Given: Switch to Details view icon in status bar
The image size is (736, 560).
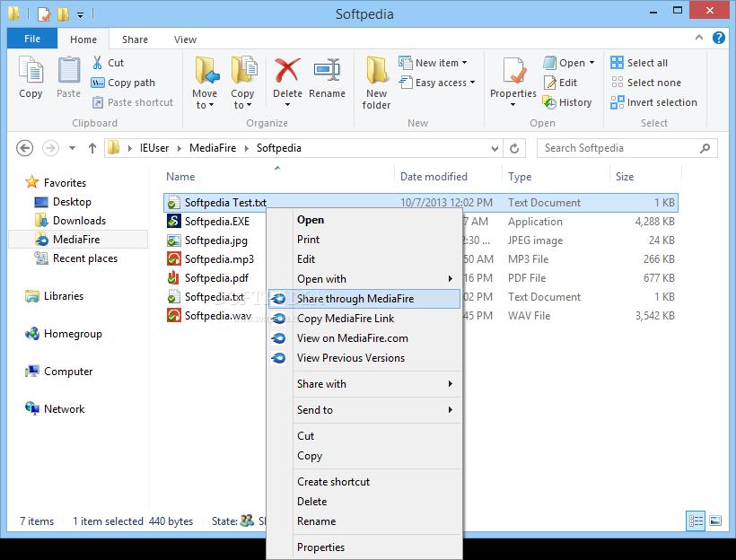Looking at the screenshot, I should click(x=696, y=521).
